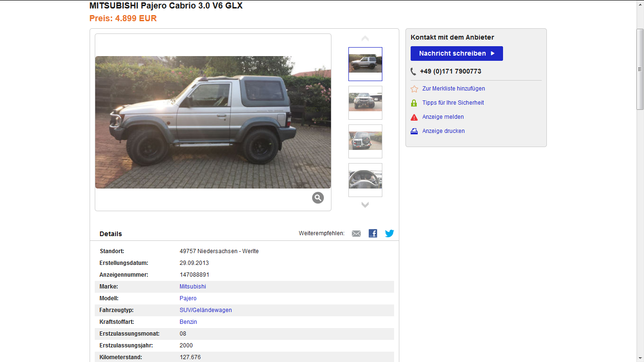This screenshot has height=362, width=644.
Task: Click the magnifier icon to enlarge photo
Action: [x=318, y=197]
